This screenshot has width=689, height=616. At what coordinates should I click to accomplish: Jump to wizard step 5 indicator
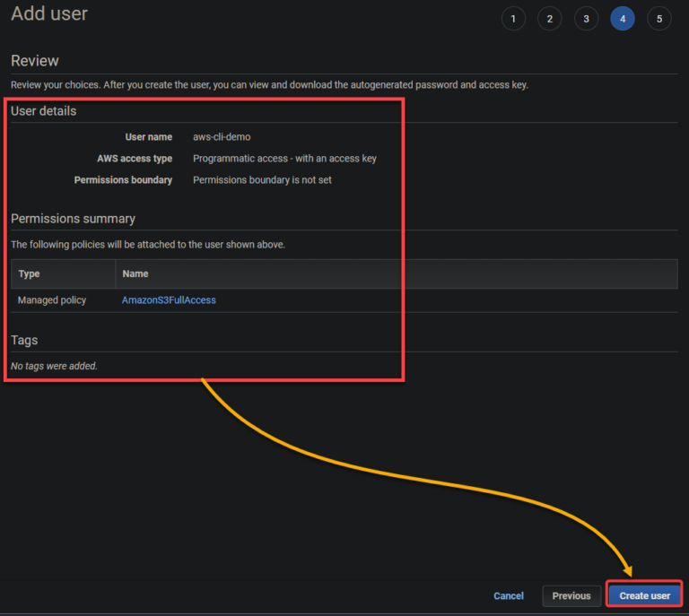click(659, 19)
